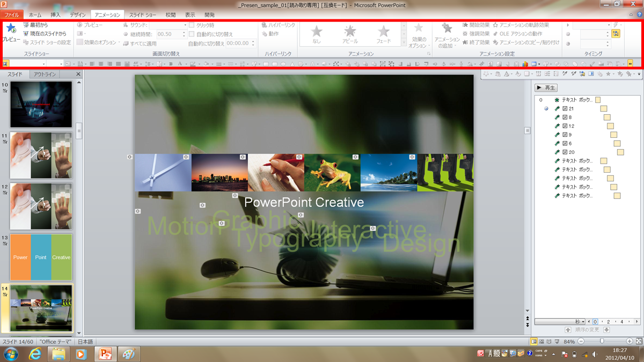Move animation earlier with up arrow

click(x=568, y=330)
